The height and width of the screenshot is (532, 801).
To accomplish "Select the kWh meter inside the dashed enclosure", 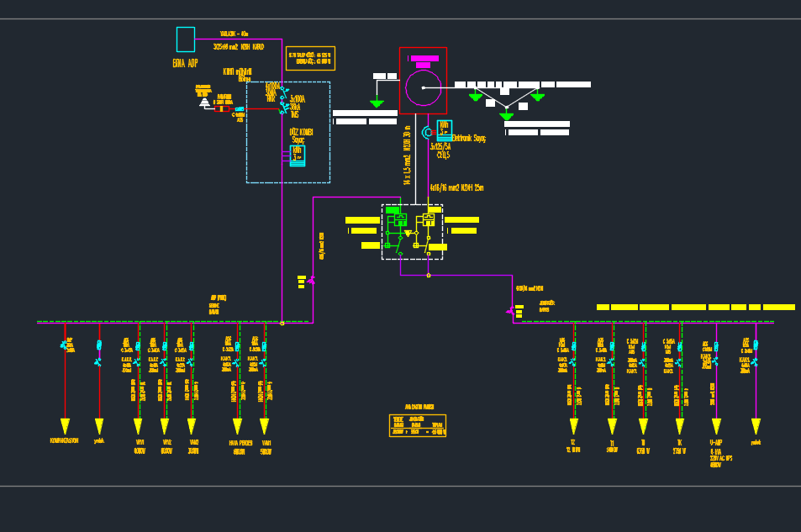I will pos(298,155).
